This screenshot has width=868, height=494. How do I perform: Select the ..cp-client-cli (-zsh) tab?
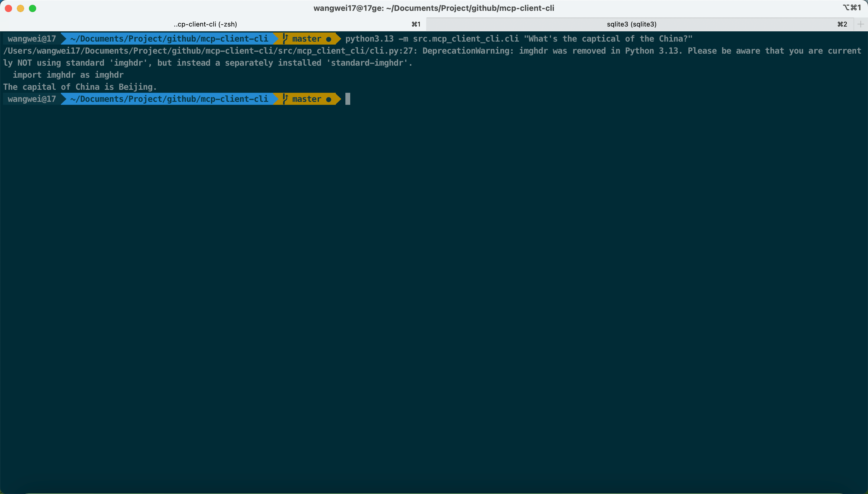pos(205,24)
